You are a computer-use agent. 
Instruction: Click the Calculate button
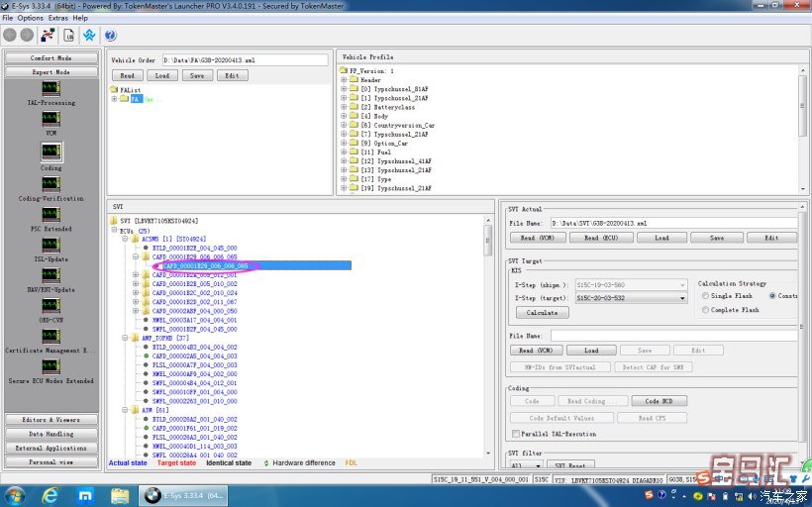543,313
